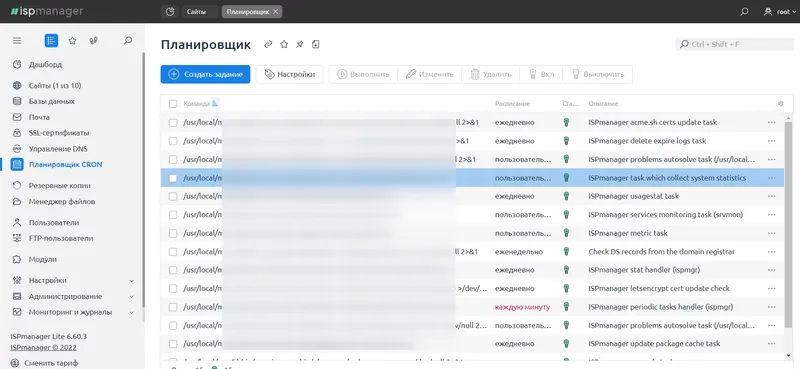The width and height of the screenshot is (800, 369).
Task: Click the еженедельно schedule cell
Action: tap(519, 252)
